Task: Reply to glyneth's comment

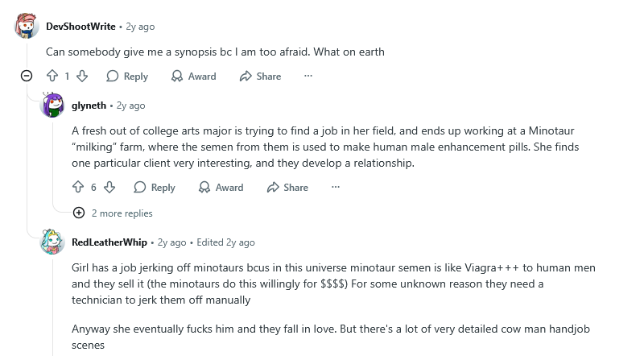Action: [154, 188]
